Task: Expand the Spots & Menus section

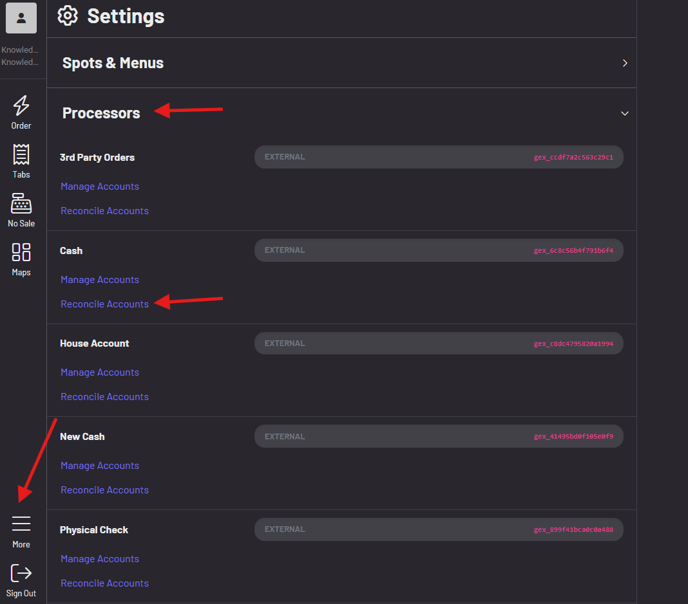Action: (x=625, y=63)
